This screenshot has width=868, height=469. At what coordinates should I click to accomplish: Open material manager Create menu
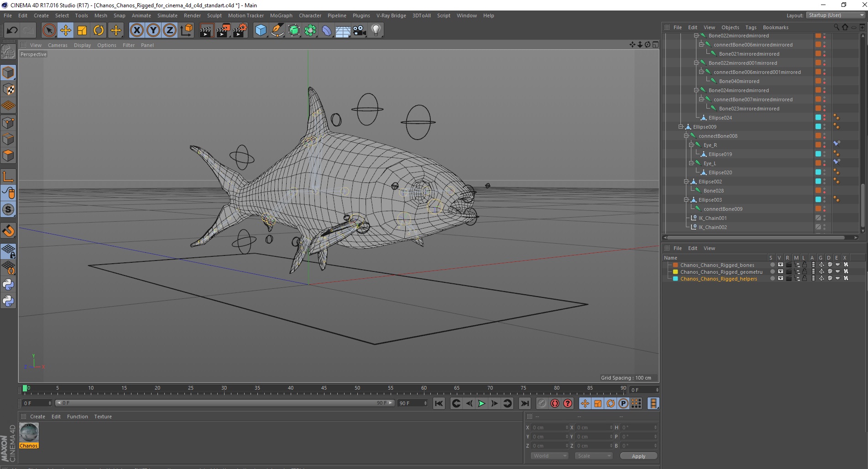pos(37,417)
